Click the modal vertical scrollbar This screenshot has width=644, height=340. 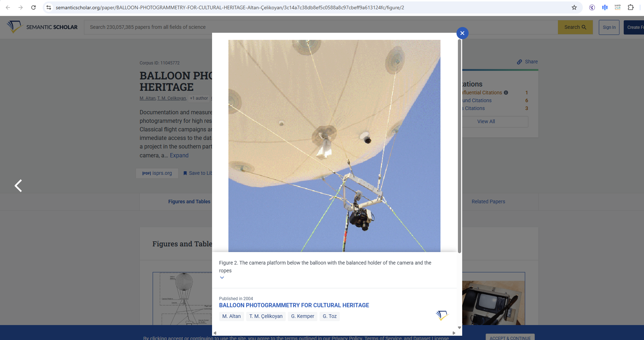[459, 146]
